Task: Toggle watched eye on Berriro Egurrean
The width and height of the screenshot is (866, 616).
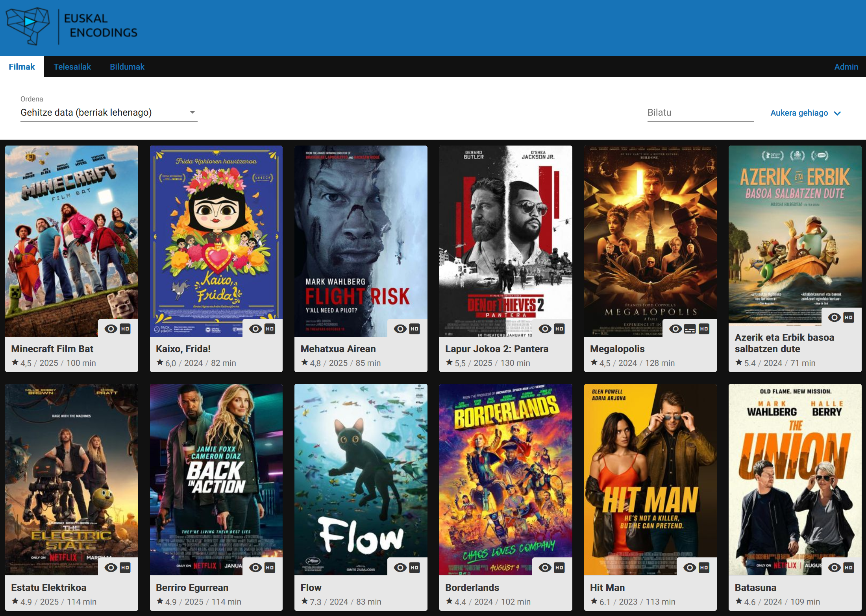Action: (255, 568)
